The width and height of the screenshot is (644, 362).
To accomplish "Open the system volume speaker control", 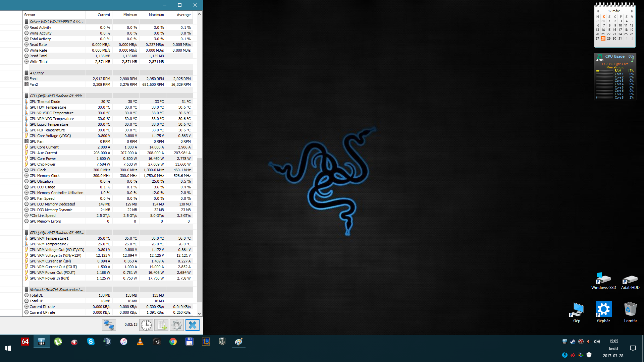I will click(x=597, y=342).
